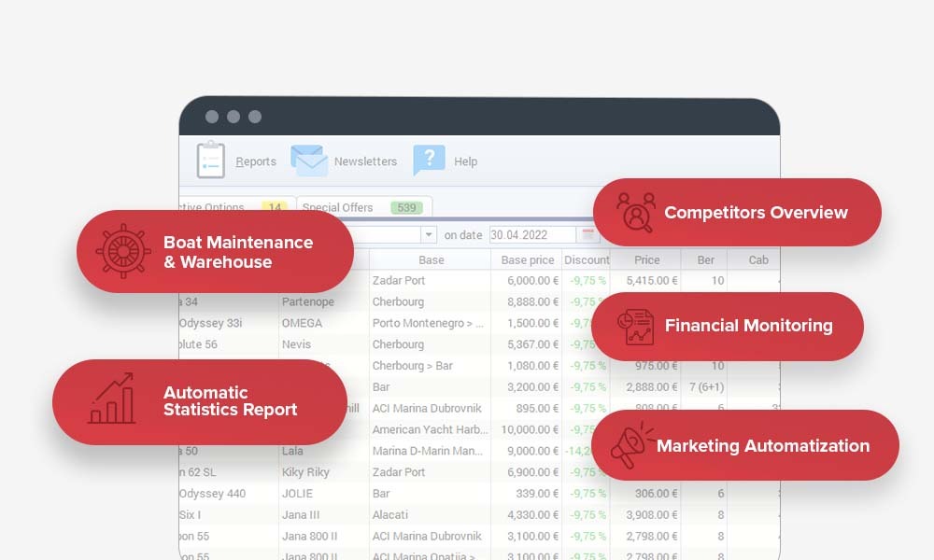
Task: Click the Help question mark icon
Action: [x=429, y=161]
